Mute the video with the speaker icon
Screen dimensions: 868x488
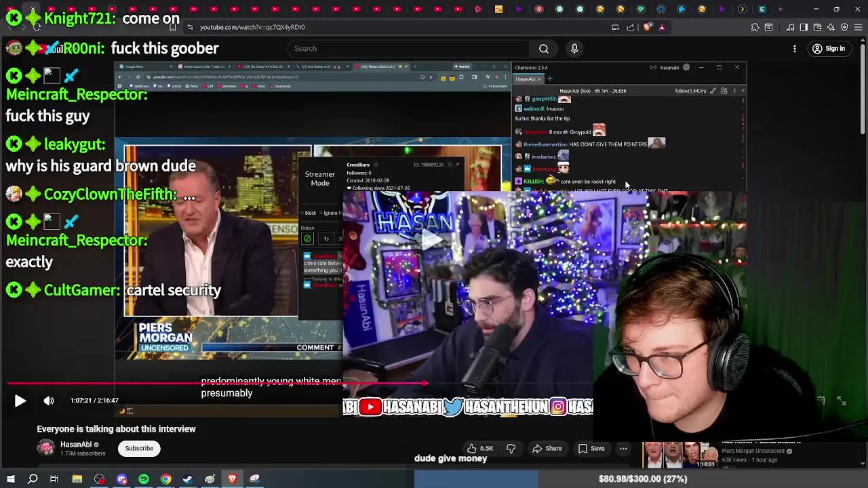tap(49, 401)
